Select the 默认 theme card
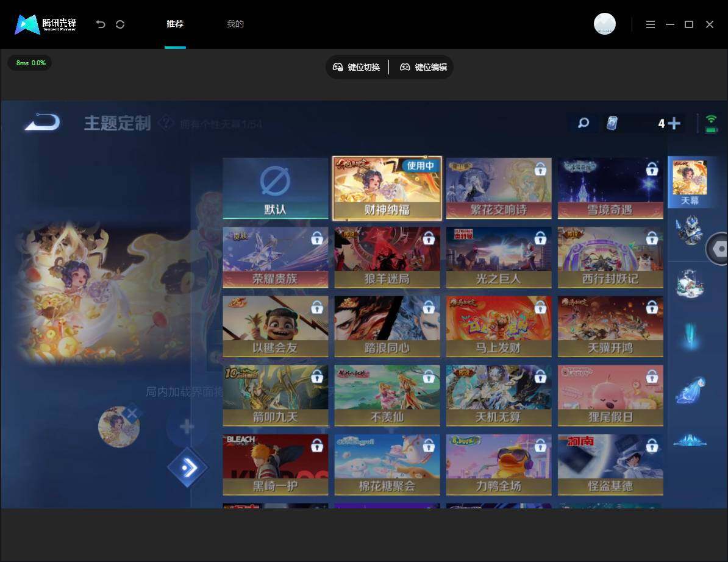This screenshot has width=728, height=562. (276, 188)
